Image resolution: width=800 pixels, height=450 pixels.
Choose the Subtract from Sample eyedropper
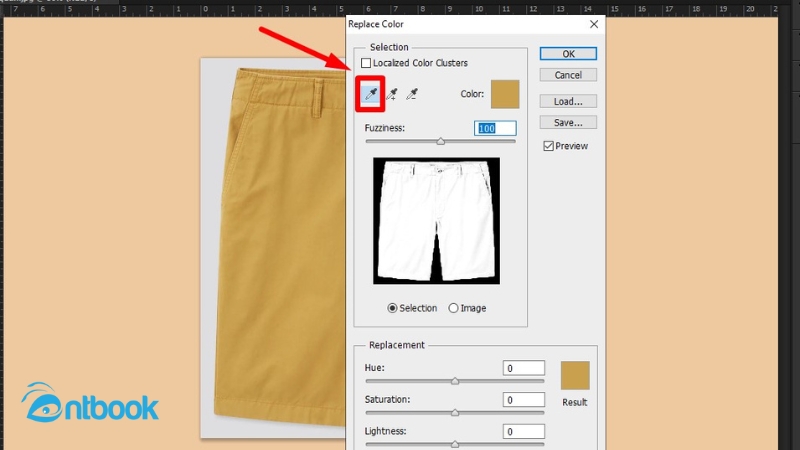pyautogui.click(x=412, y=94)
